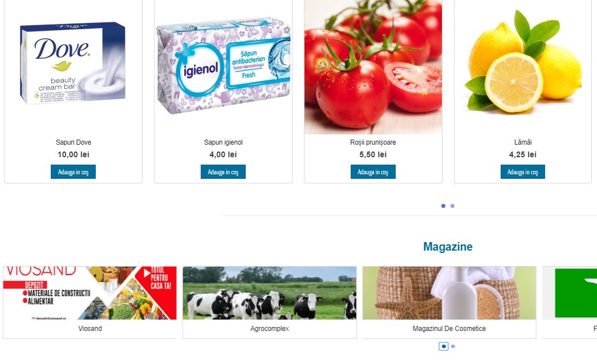Select first Magazine carousel dot
The height and width of the screenshot is (364, 597).
click(x=444, y=346)
